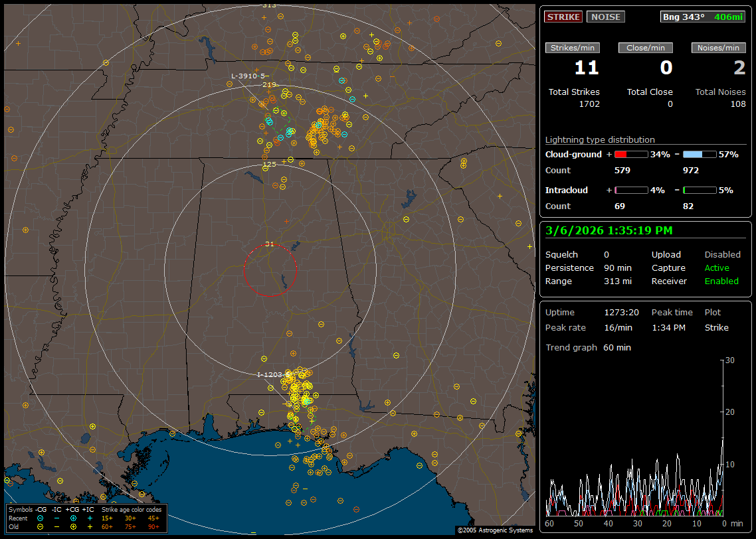Click the 60 min trend graph
756x539 pixels.
click(x=634, y=438)
